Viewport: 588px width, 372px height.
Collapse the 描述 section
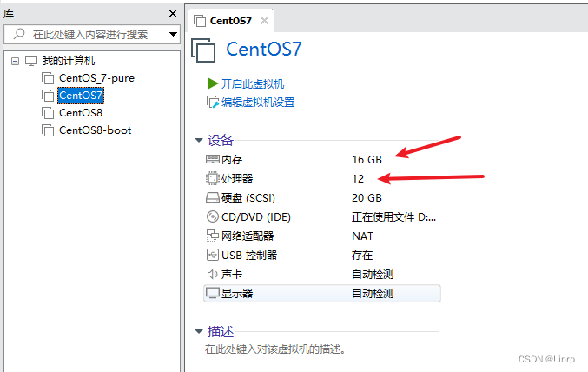tap(199, 331)
